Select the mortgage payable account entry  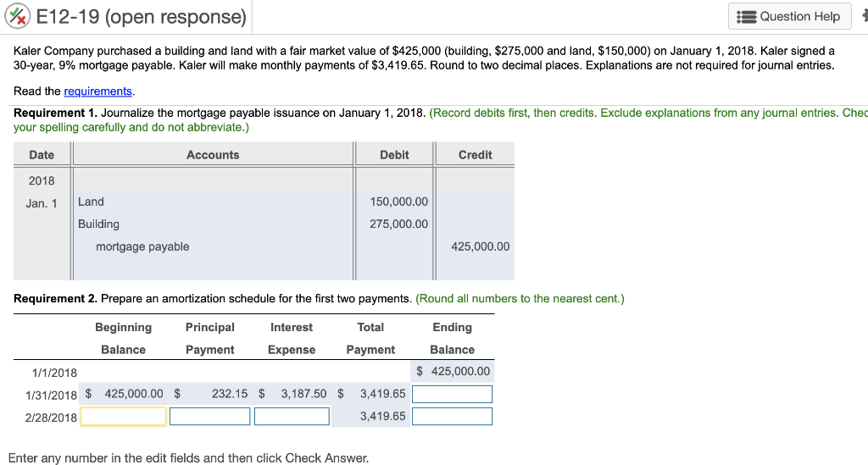click(x=142, y=246)
